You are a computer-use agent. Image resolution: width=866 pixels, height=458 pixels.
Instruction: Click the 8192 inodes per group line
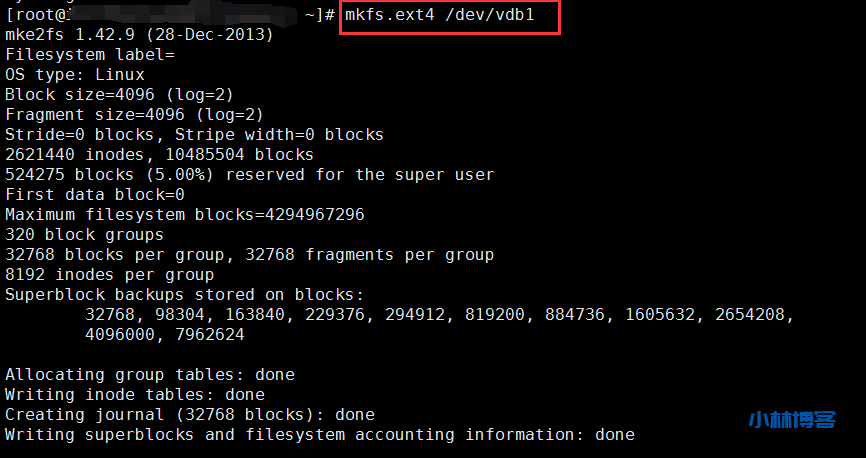(x=109, y=275)
